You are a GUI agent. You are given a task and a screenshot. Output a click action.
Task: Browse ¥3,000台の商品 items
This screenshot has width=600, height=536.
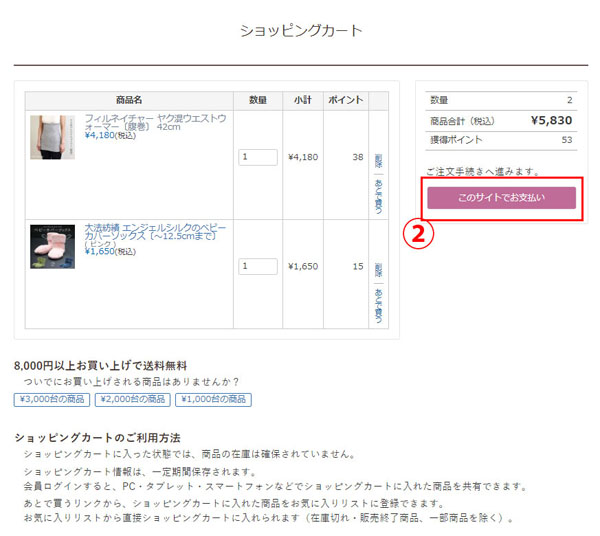pos(52,400)
